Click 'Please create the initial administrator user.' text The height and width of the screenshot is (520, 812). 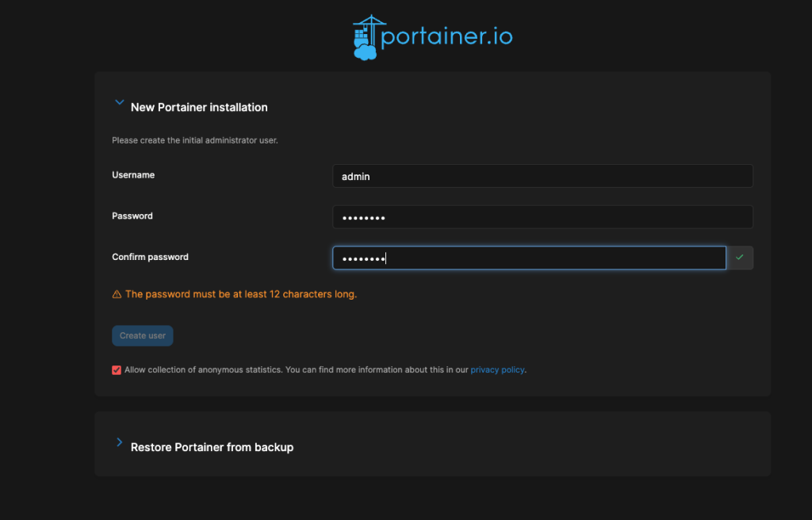(195, 140)
